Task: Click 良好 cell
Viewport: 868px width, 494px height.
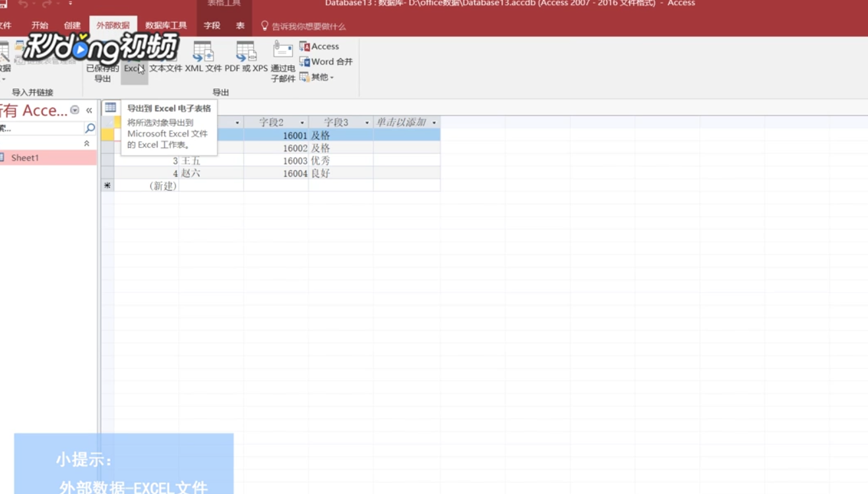Action: pos(340,173)
